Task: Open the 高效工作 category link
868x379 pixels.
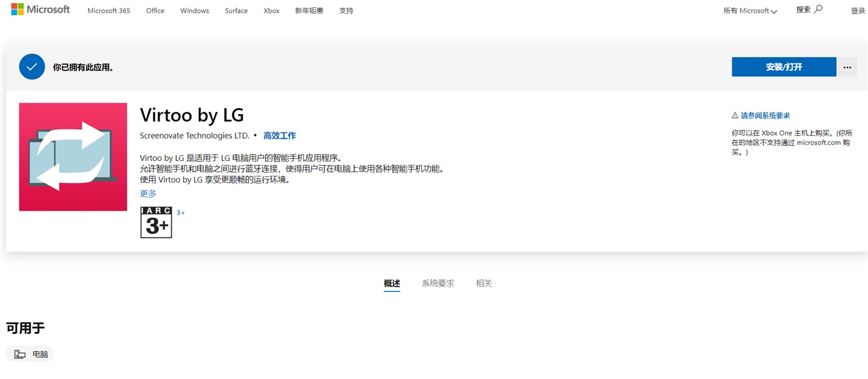Action: click(280, 135)
